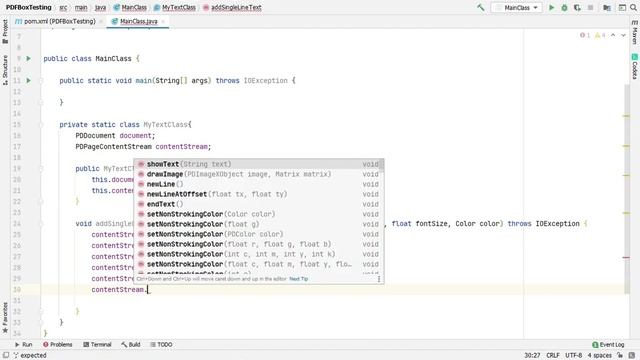Close the pom.xml editor tab
This screenshot has width=640, height=360.
[101, 21]
